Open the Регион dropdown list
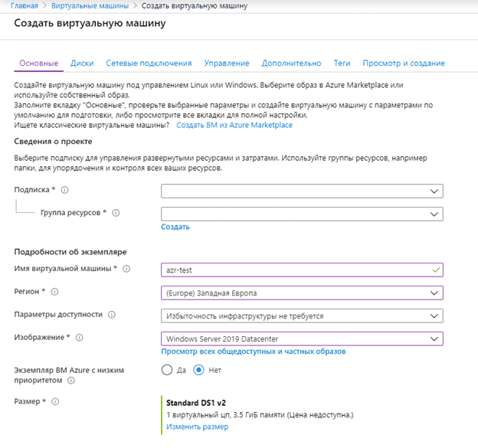Image resolution: width=478 pixels, height=448 pixels. tap(302, 293)
